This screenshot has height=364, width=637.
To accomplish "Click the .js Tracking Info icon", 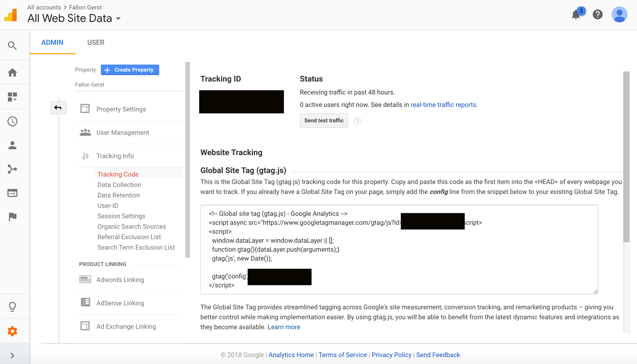I will (x=85, y=156).
